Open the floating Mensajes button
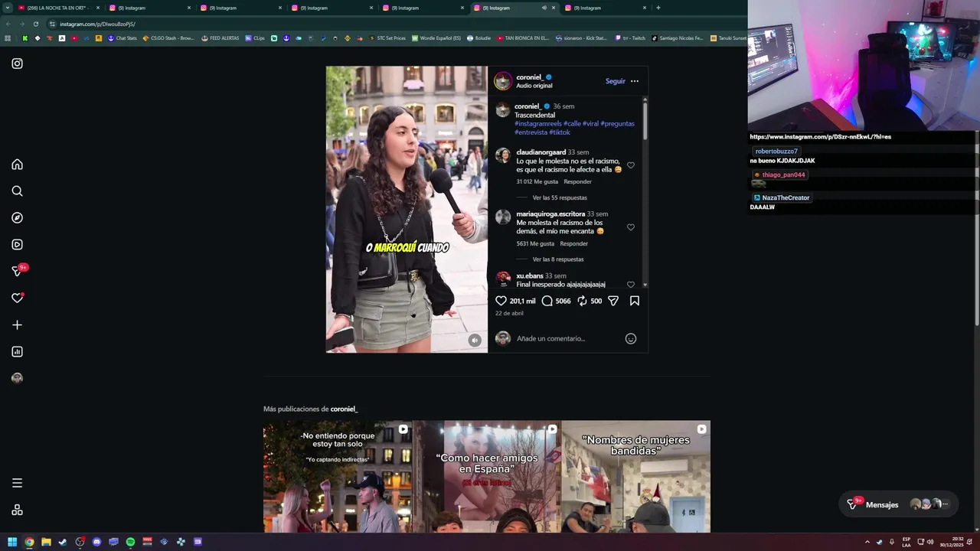The width and height of the screenshot is (980, 551). [x=898, y=504]
